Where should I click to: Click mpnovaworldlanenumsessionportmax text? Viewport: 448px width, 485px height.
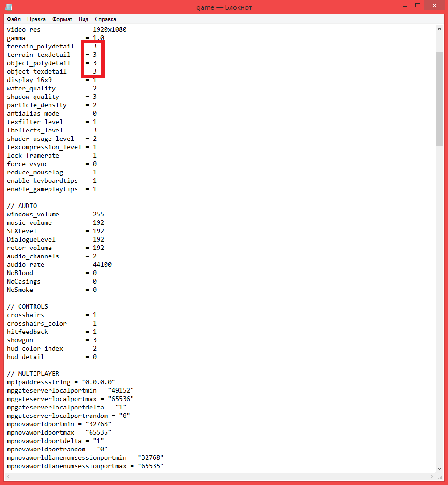[67, 466]
